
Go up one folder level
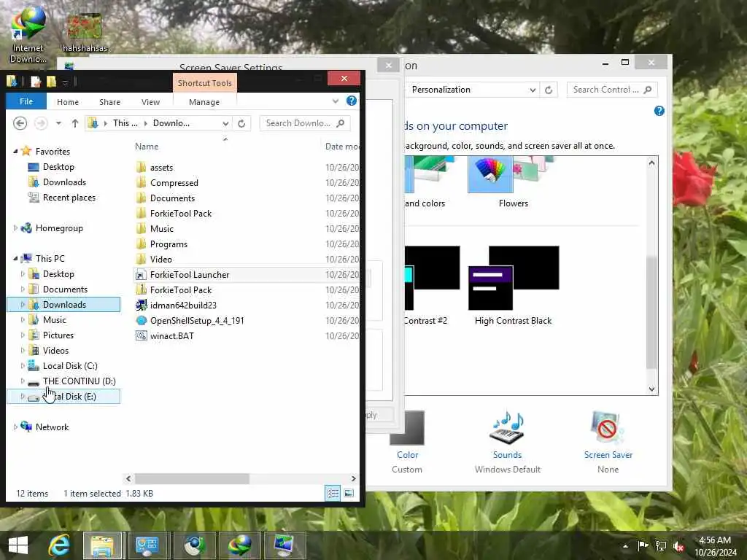(x=75, y=123)
